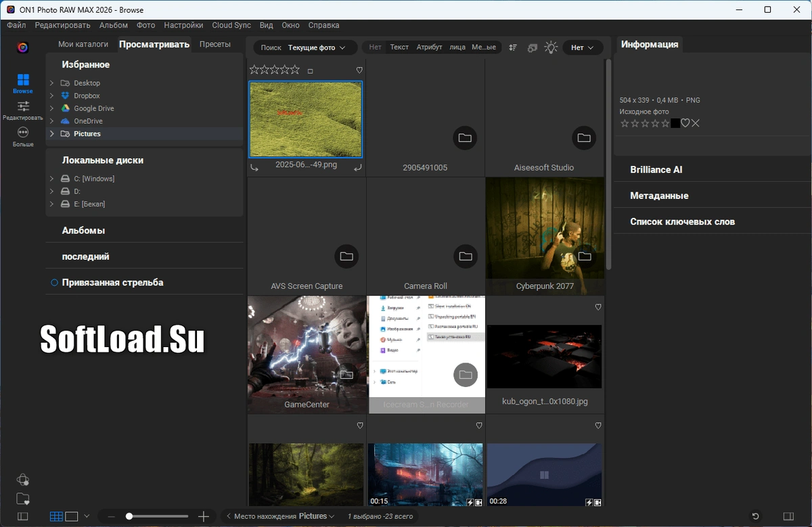Switch to the Мои каталоги tab
Image resolution: width=812 pixels, height=527 pixels.
(x=83, y=44)
